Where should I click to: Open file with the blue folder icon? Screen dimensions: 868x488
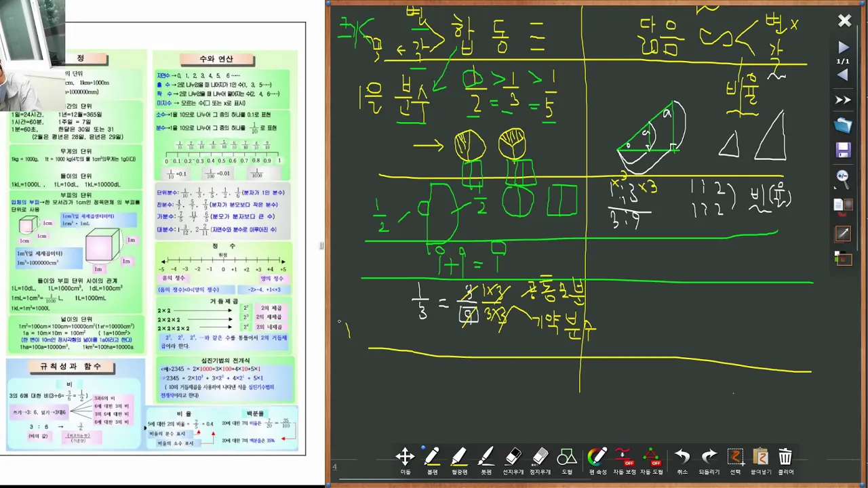843,125
